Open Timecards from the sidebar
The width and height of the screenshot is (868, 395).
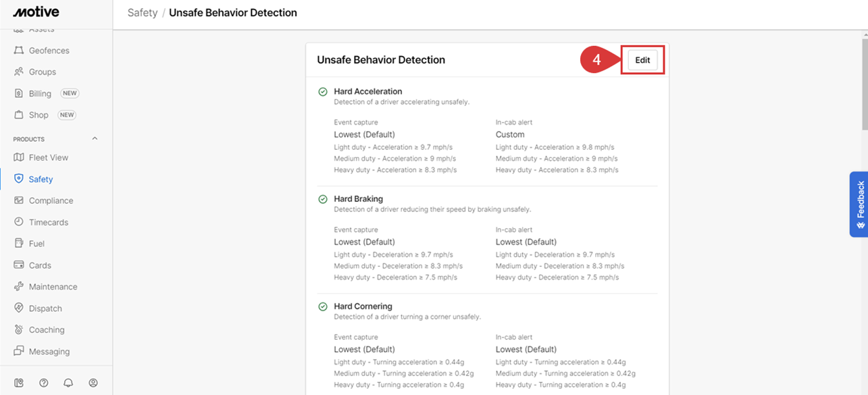(x=48, y=222)
